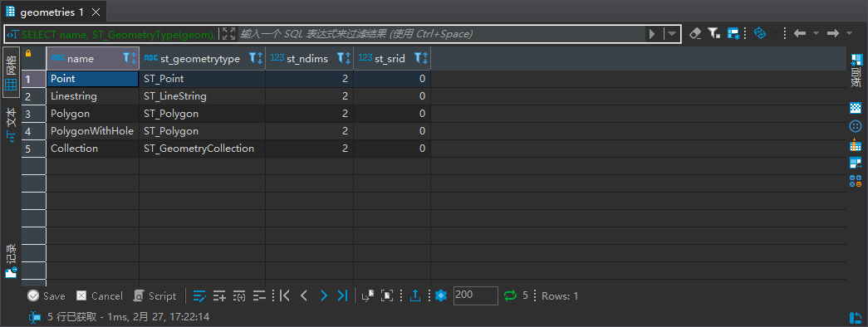Select the ST_LineString cell

pyautogui.click(x=202, y=96)
